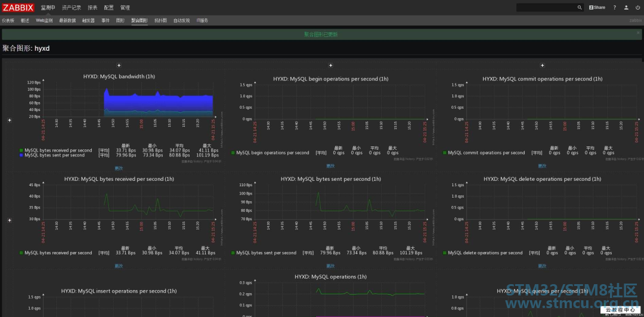Open the 资产记录 main menu
This screenshot has width=644, height=317.
[x=72, y=8]
